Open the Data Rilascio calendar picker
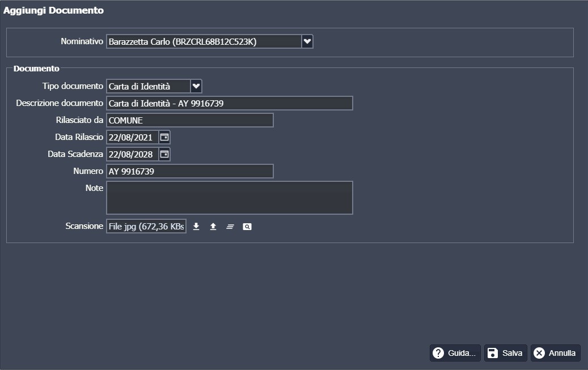Viewport: 588px width, 370px height. pyautogui.click(x=164, y=137)
